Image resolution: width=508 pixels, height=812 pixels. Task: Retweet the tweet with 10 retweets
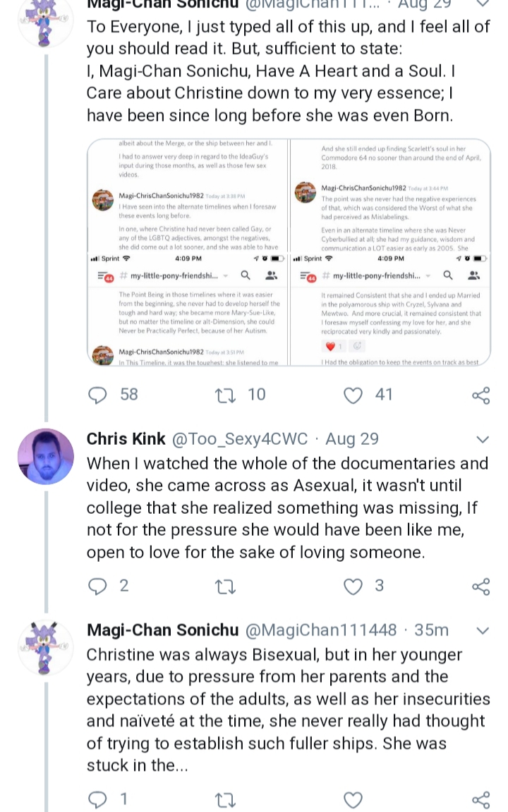coord(226,396)
